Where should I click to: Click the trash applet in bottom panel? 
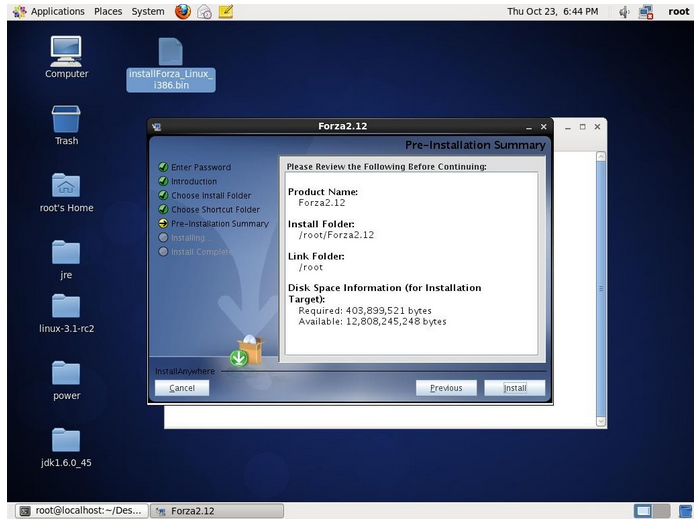tap(685, 511)
